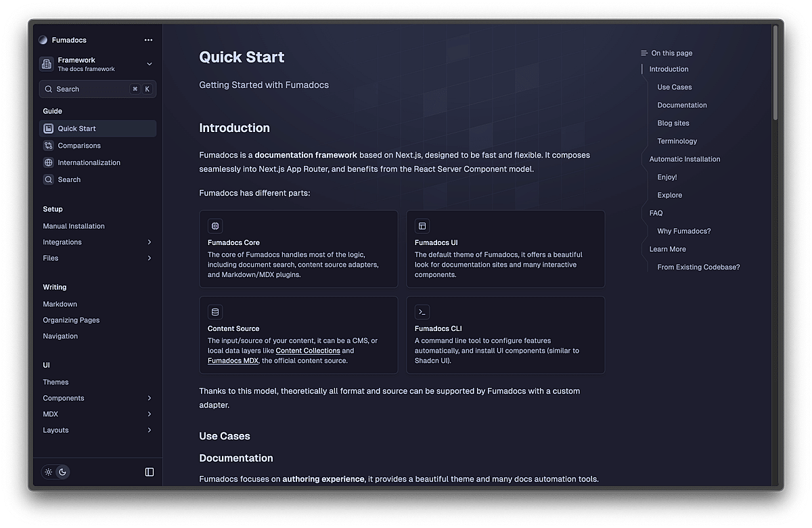812x528 pixels.
Task: Go to Markdown in Writing section
Action: tap(60, 304)
